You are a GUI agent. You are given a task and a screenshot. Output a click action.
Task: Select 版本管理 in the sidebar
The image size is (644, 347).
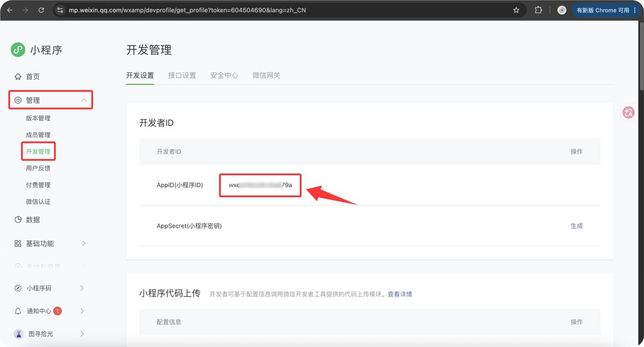coord(38,118)
